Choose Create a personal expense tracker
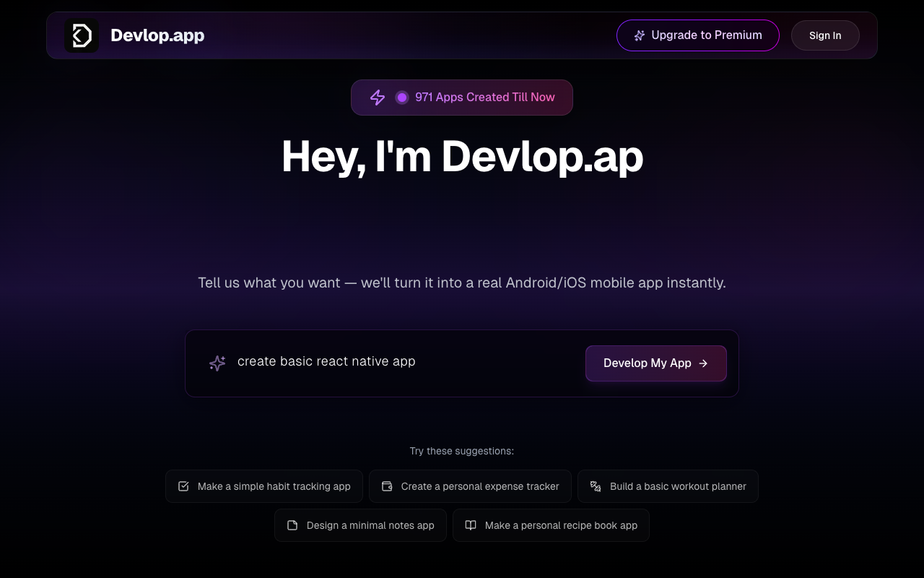Image resolution: width=924 pixels, height=578 pixels. (470, 486)
